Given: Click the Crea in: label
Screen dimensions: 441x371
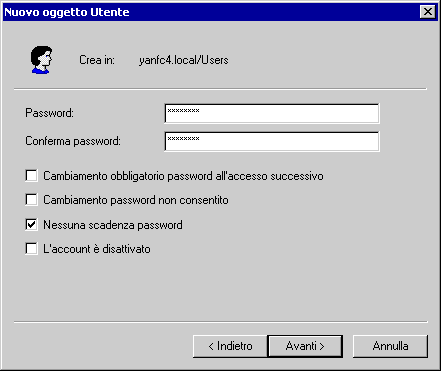Looking at the screenshot, I should coord(97,60).
